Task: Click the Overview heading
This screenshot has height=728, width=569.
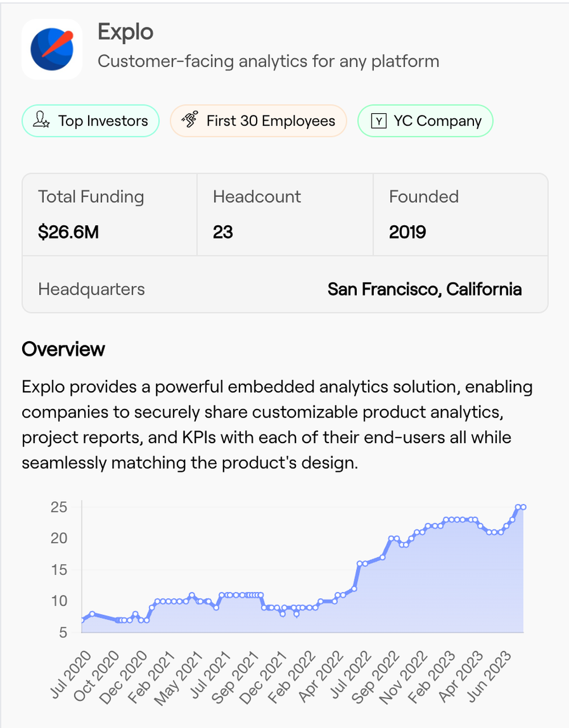Action: [x=63, y=349]
